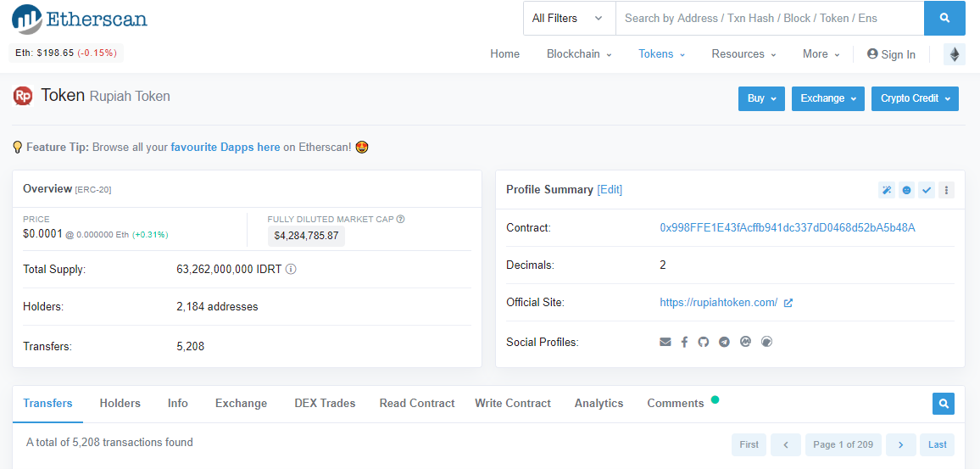980x469 pixels.
Task: Click the Last page button
Action: pos(938,444)
